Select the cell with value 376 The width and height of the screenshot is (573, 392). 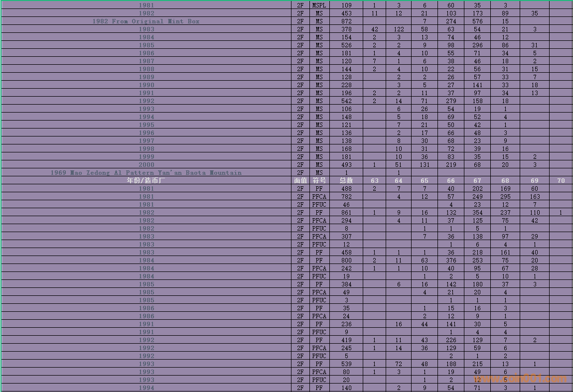pyautogui.click(x=451, y=261)
